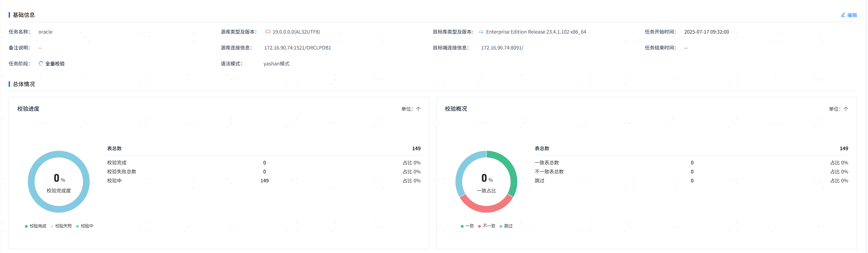Click start time 2025-07-17 09:32:00
This screenshot has width=868, height=253.
click(707, 32)
